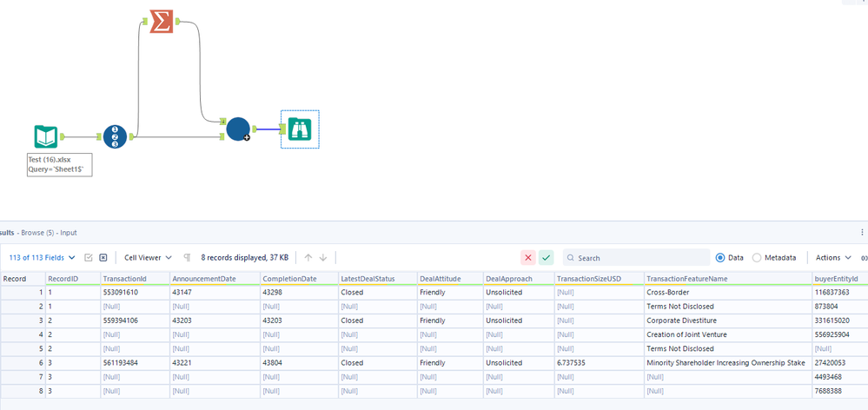The width and height of the screenshot is (868, 410).
Task: Select the 331615020 buyerEntityId cell
Action: [840, 321]
